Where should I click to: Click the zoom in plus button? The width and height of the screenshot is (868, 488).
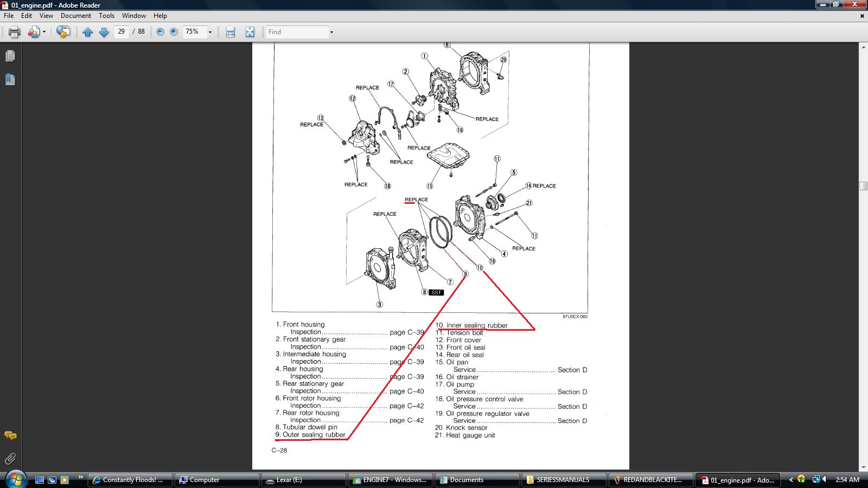click(174, 32)
